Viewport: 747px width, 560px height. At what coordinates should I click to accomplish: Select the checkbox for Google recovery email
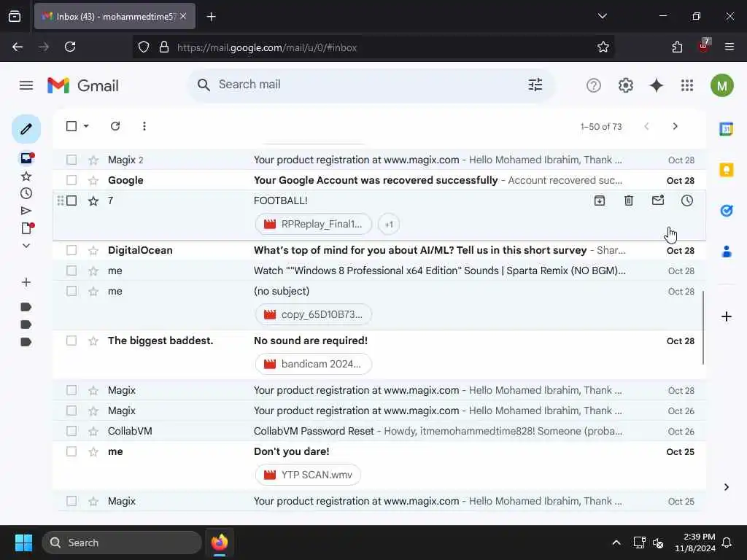click(x=71, y=180)
